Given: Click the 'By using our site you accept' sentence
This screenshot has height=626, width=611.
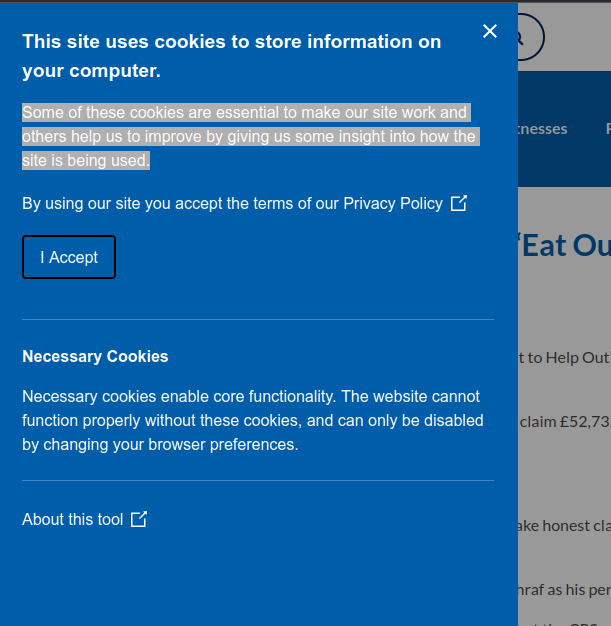Looking at the screenshot, I should click(232, 204).
